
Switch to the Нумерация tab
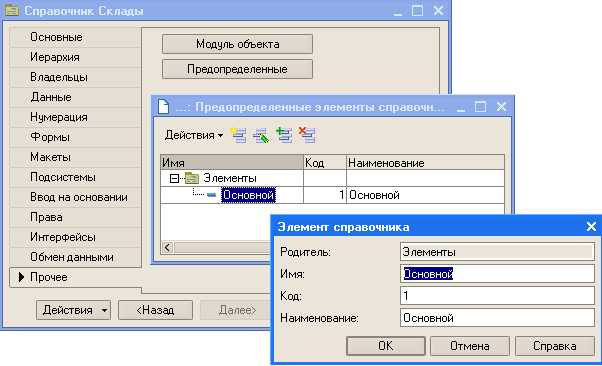[x=75, y=117]
